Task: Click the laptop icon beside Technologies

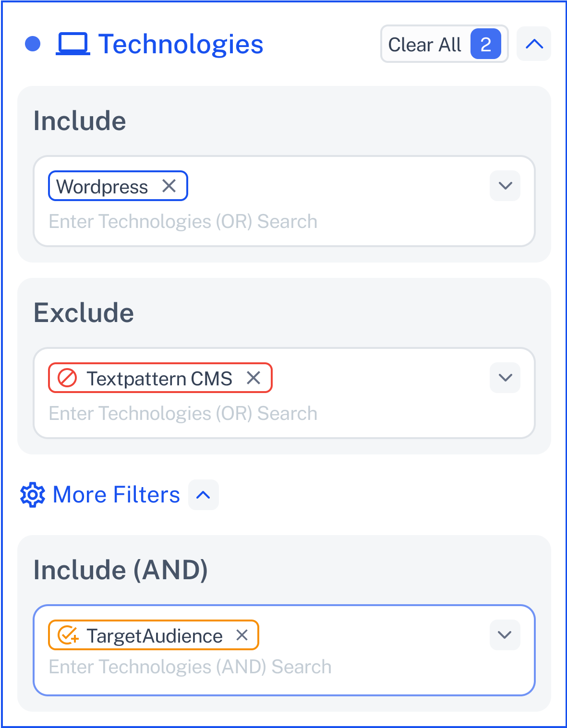Action: coord(73,44)
